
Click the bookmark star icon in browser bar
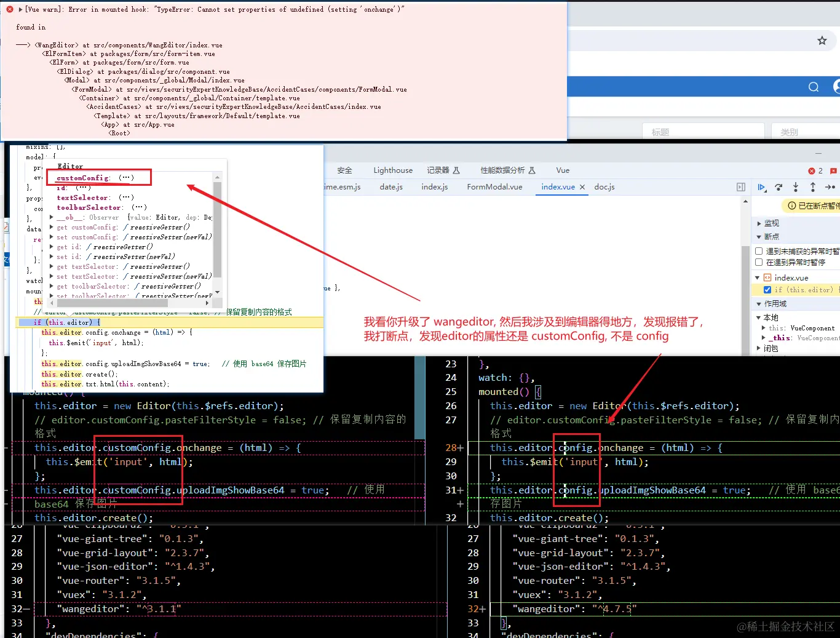(822, 41)
